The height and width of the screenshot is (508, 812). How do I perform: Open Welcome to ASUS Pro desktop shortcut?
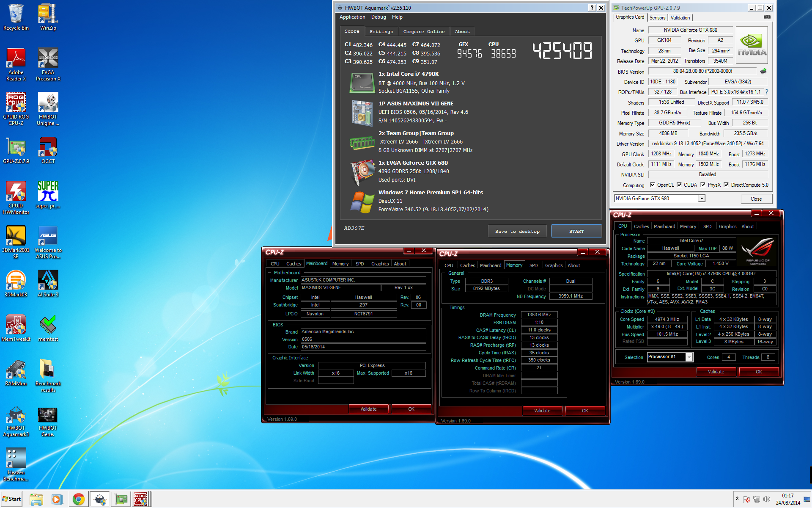(x=48, y=242)
